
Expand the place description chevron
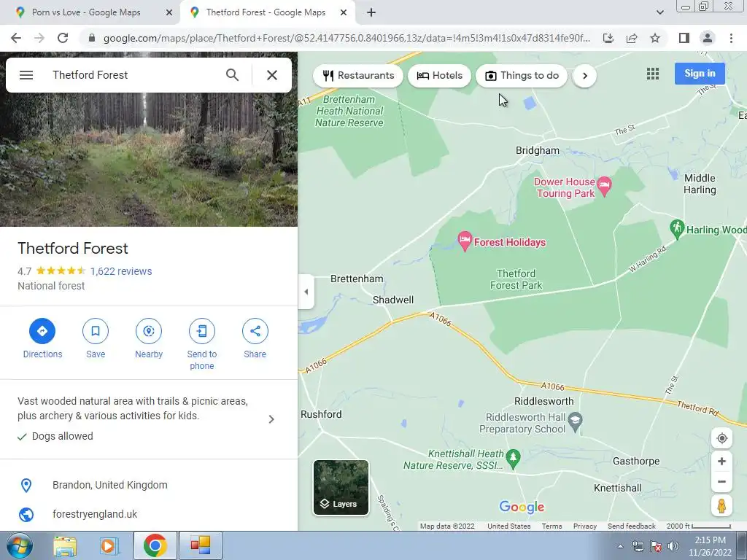pos(271,419)
